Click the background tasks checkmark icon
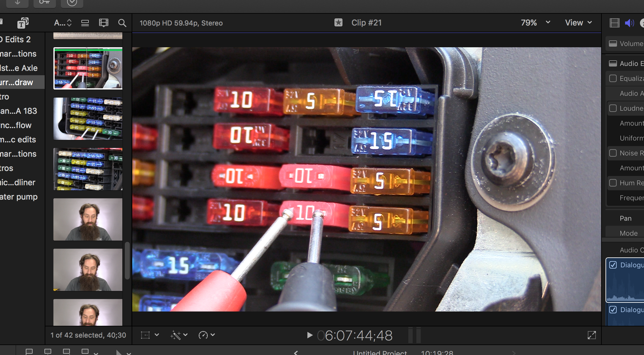 pyautogui.click(x=72, y=3)
